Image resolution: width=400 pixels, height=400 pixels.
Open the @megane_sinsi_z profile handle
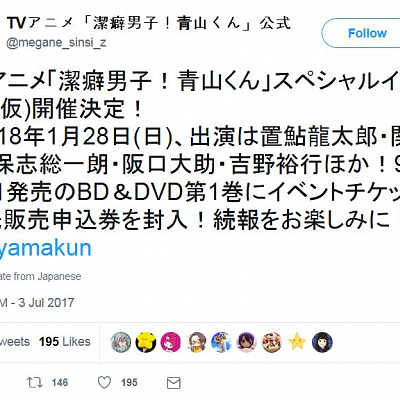[56, 43]
